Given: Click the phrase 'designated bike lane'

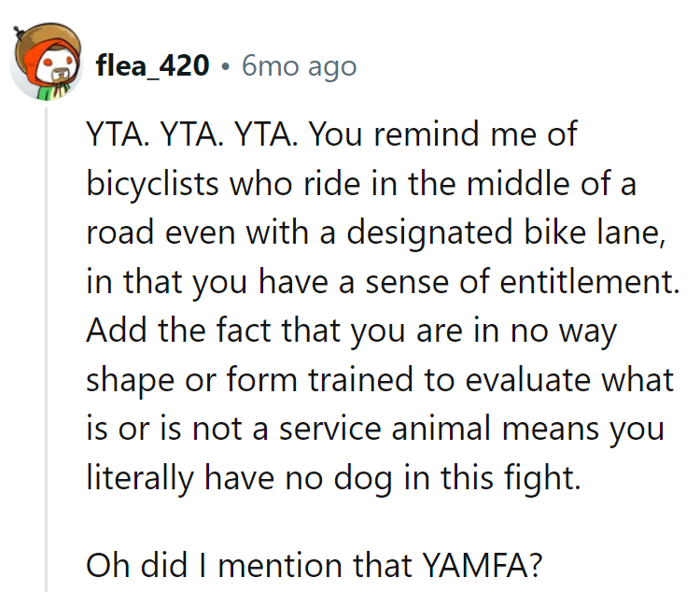Looking at the screenshot, I should pyautogui.click(x=503, y=233).
